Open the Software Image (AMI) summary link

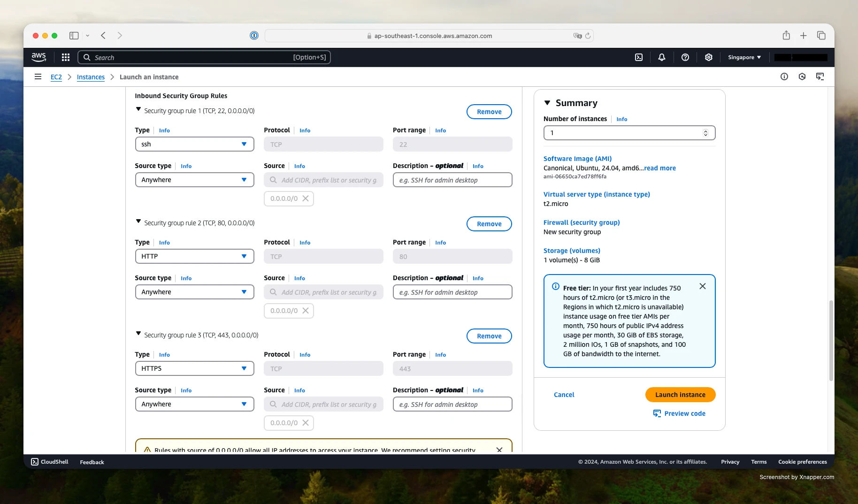point(577,159)
